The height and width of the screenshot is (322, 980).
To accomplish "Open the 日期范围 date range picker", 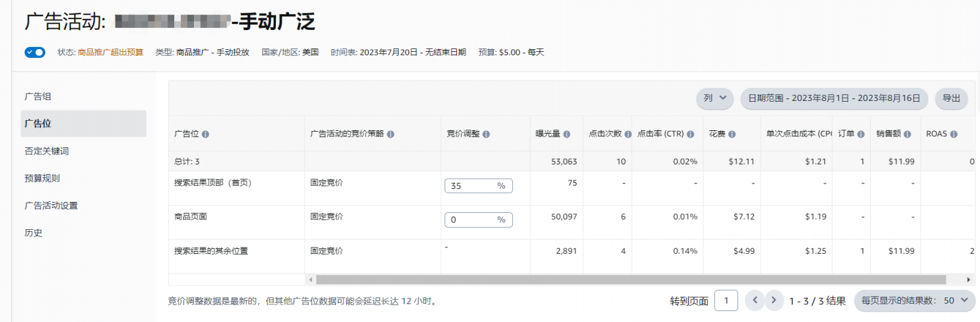I will point(835,98).
